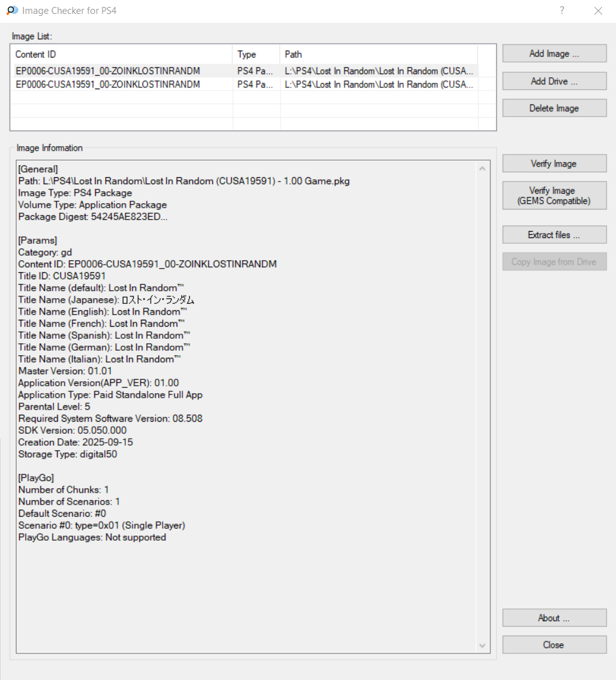Click the Parental Level: 5 line
This screenshot has height=680, width=616.
coord(54,406)
